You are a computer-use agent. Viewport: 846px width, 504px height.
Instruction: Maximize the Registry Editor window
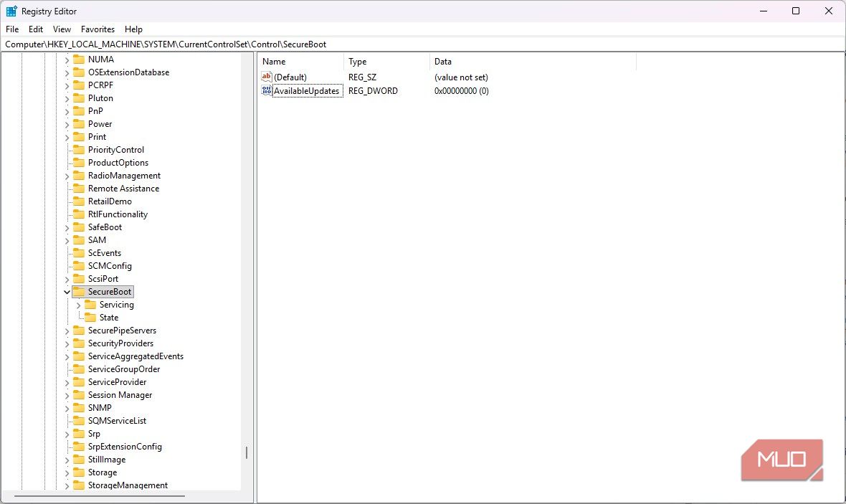[796, 11]
